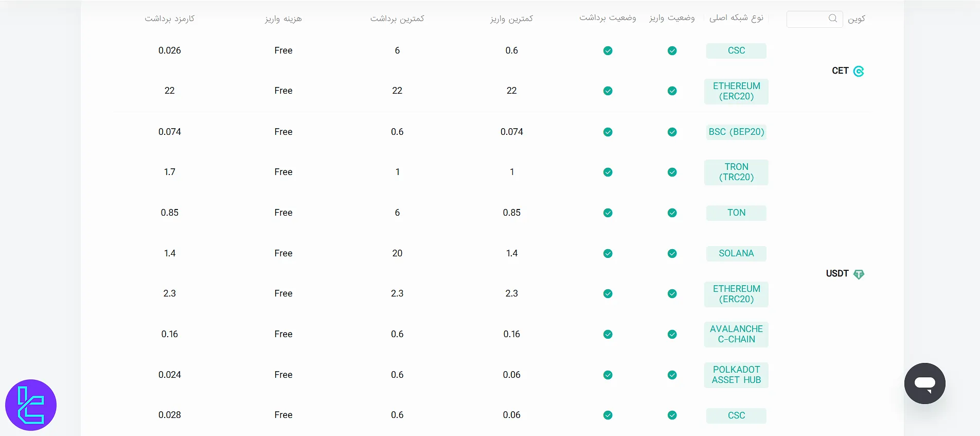The height and width of the screenshot is (436, 980).
Task: Click withdrawal status checkmark for SOLANA network
Action: coord(608,253)
